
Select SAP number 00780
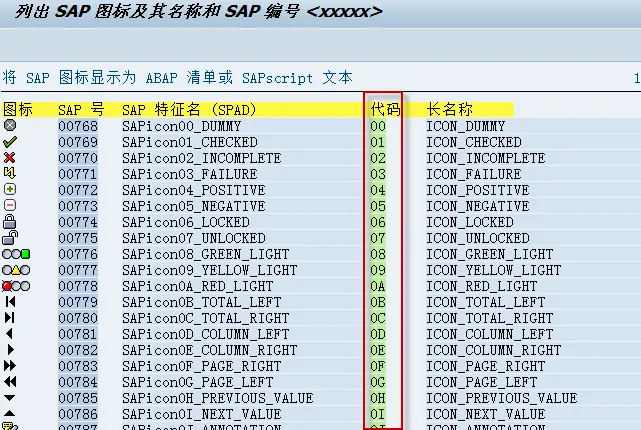[78, 318]
